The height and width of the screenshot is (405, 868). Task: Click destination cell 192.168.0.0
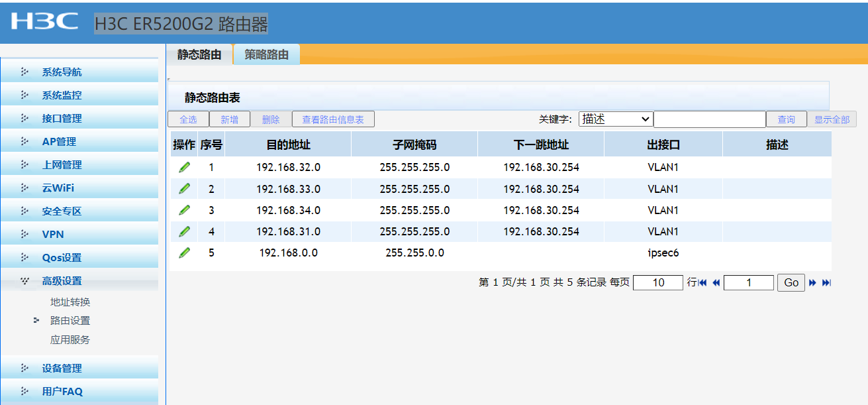point(288,253)
